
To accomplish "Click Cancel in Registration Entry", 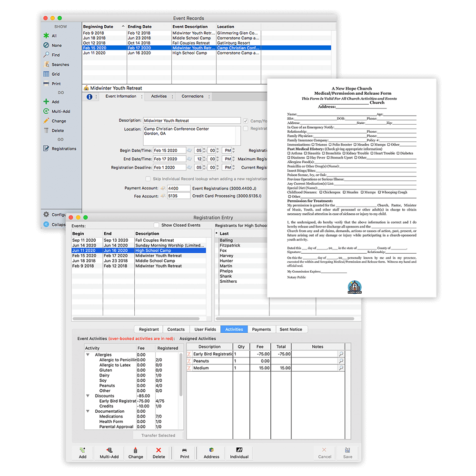I will (325, 453).
